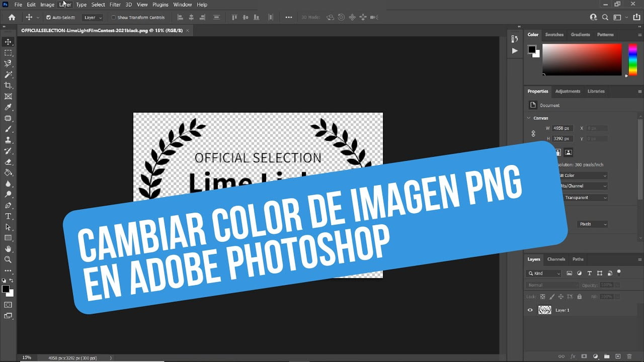Click the Home icon in options bar

pos(12,17)
